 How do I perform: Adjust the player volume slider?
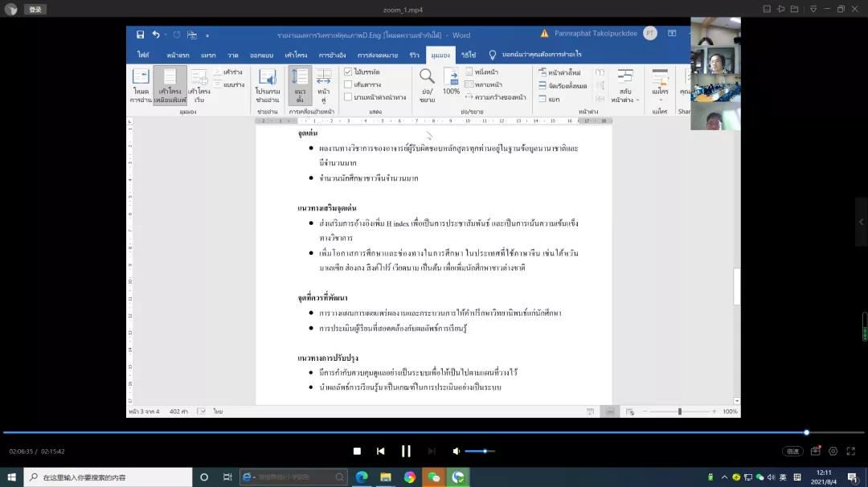tap(480, 451)
